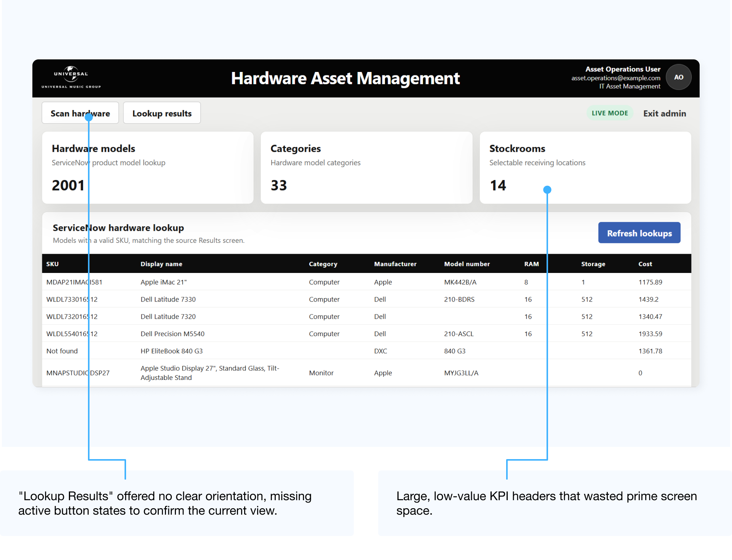The width and height of the screenshot is (732, 560).
Task: Click Refresh lookups button
Action: [x=639, y=233]
